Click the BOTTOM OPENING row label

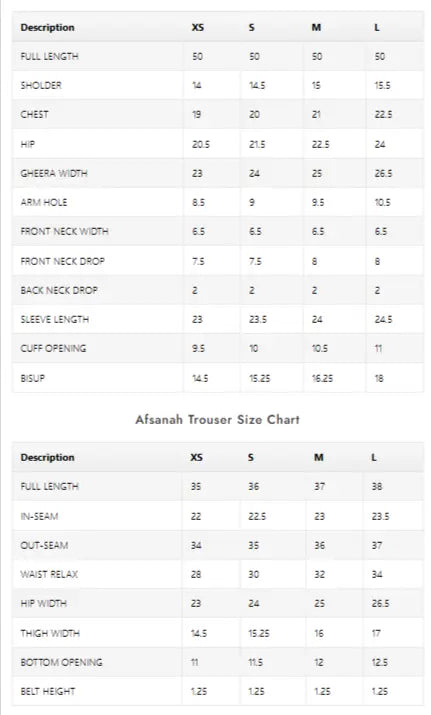click(x=61, y=662)
